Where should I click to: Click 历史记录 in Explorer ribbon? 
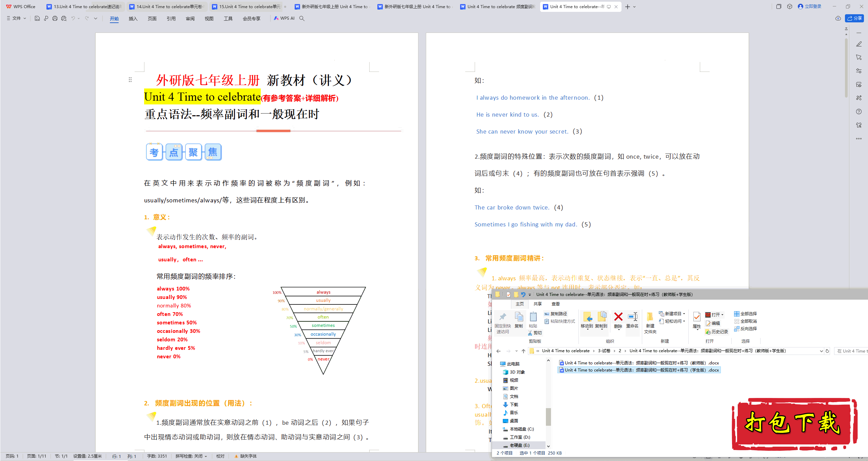(x=716, y=332)
